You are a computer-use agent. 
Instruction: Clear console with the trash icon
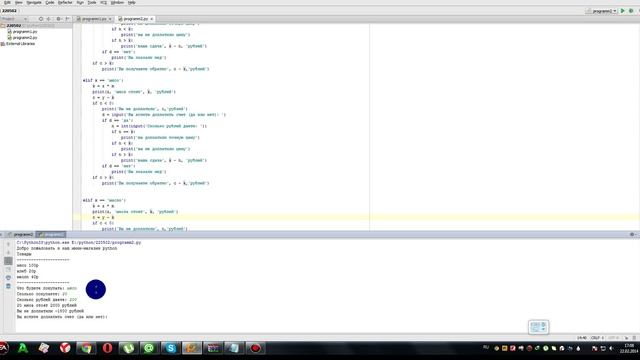point(8,286)
